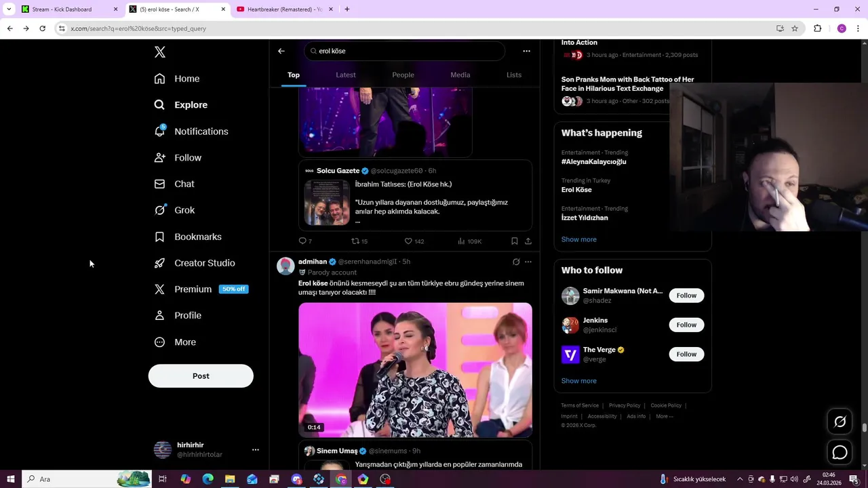Open search settings three-dot menu
The width and height of the screenshot is (868, 488).
(526, 51)
